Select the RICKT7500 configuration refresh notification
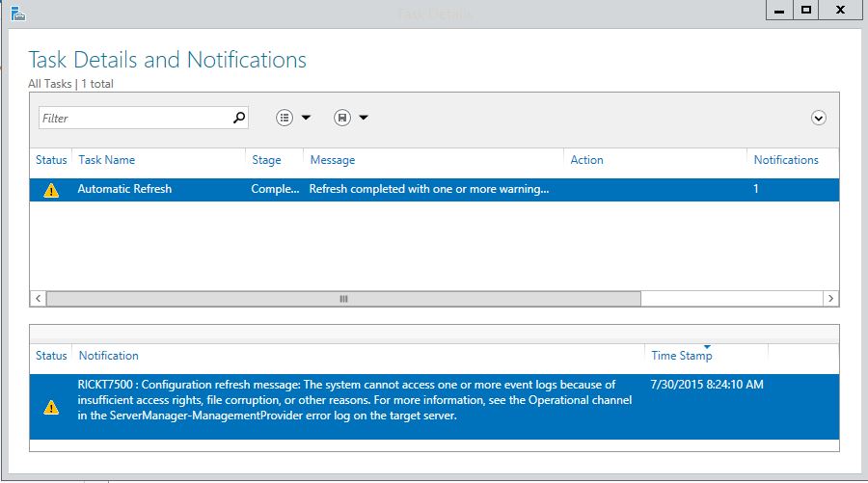This screenshot has height=483, width=868. click(x=434, y=407)
